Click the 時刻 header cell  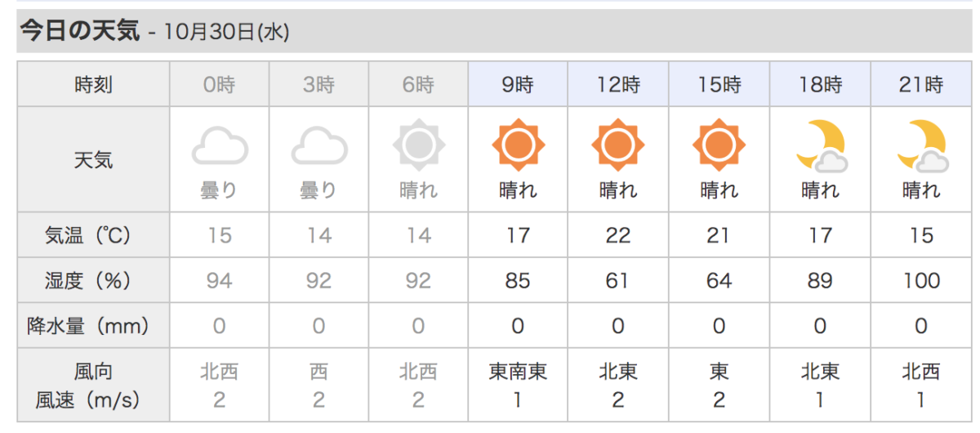[x=93, y=84]
